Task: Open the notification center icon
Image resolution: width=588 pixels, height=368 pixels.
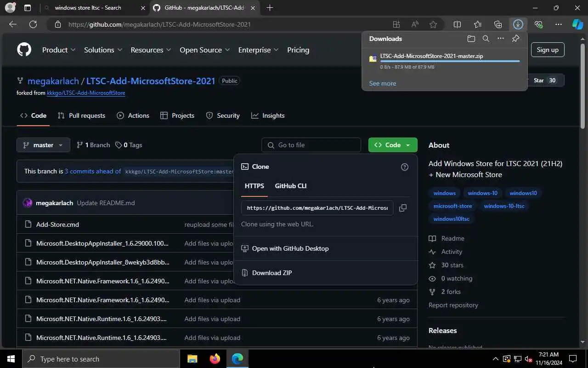Action: coord(573,359)
